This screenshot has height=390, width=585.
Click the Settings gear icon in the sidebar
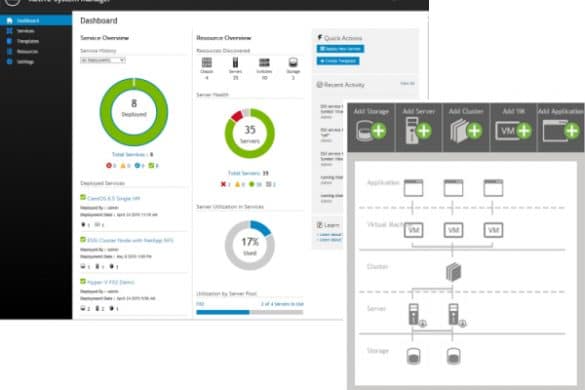pyautogui.click(x=9, y=62)
